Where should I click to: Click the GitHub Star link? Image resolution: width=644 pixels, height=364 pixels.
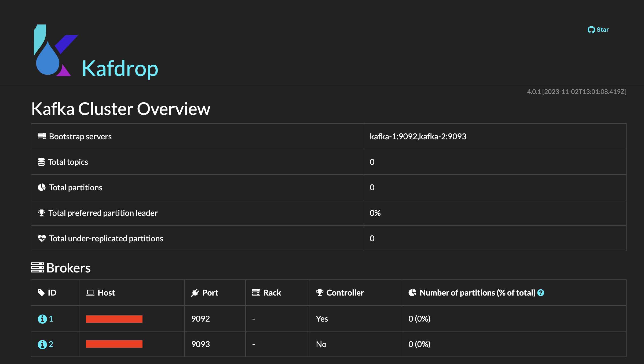[598, 30]
